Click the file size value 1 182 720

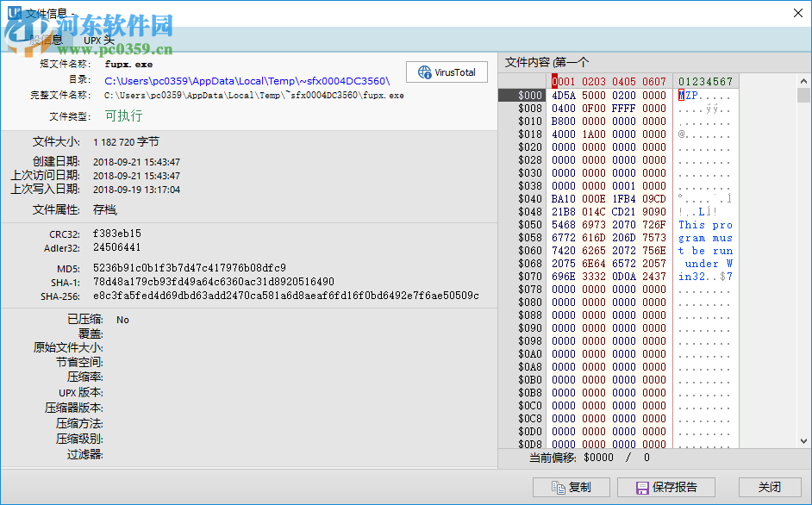pyautogui.click(x=127, y=142)
